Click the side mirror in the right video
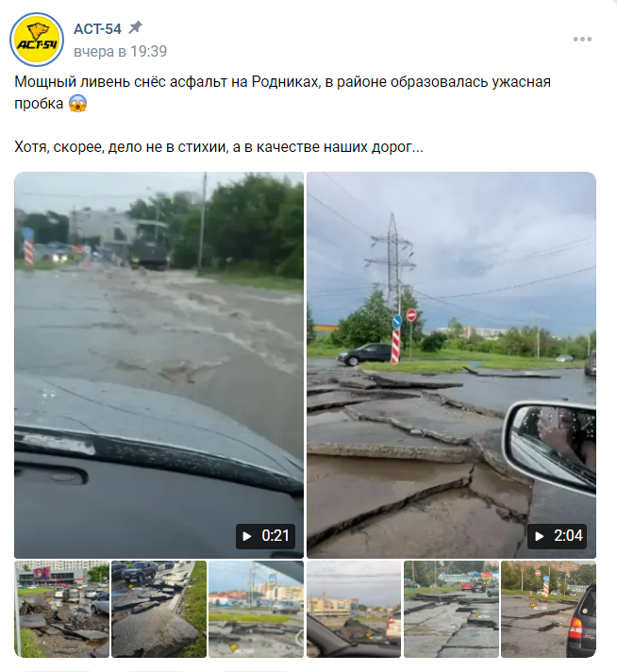 coord(550,444)
